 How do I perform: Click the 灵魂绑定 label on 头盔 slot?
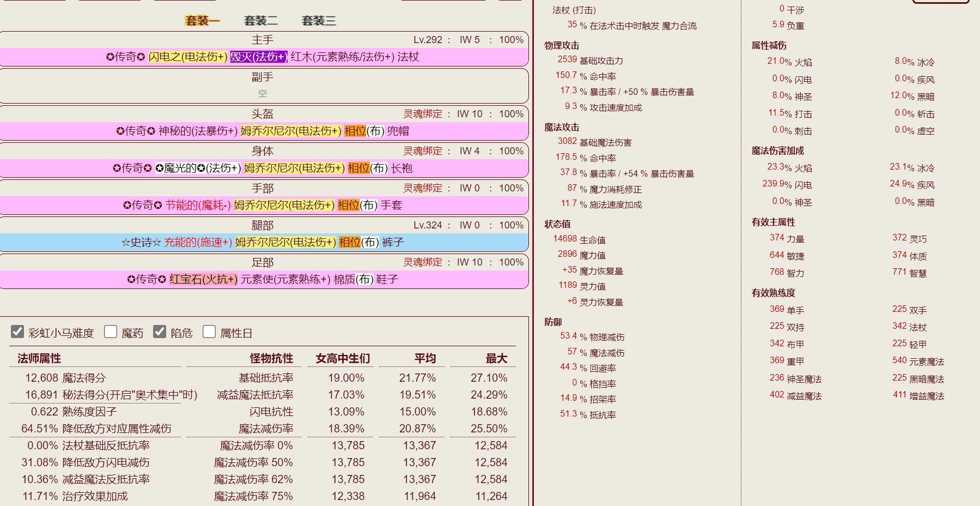coord(423,114)
